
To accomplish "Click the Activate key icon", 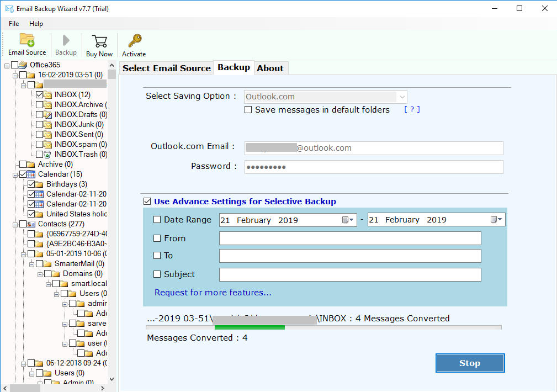I will pyautogui.click(x=135, y=41).
